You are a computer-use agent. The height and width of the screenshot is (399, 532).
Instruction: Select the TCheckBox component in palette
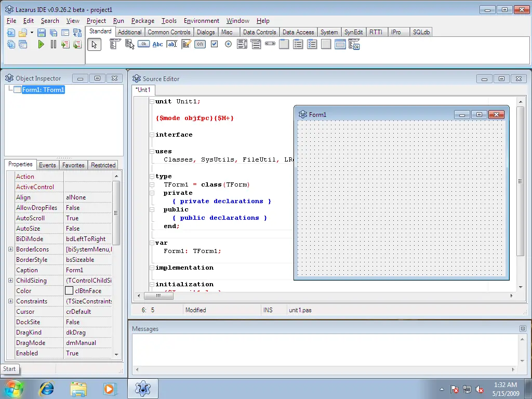pos(214,45)
